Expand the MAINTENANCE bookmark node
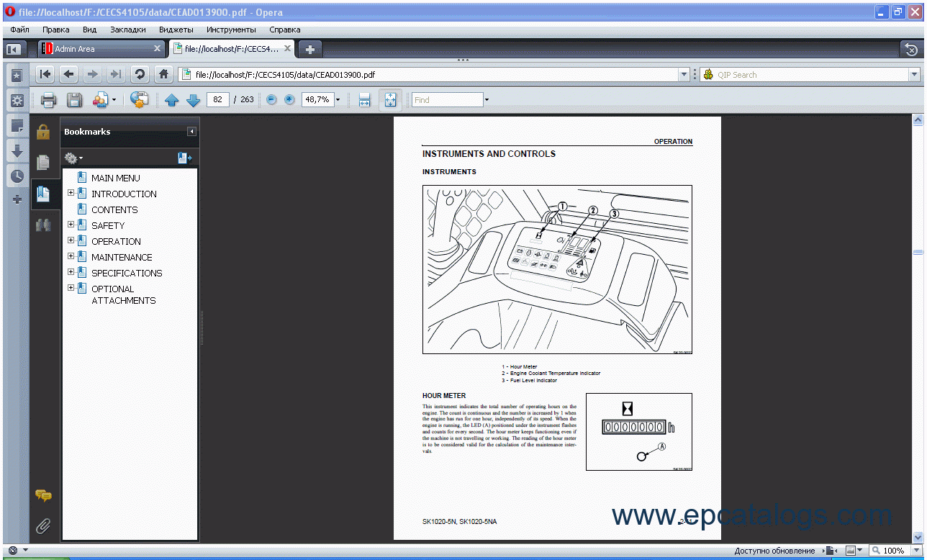The height and width of the screenshot is (560, 927). [x=71, y=257]
